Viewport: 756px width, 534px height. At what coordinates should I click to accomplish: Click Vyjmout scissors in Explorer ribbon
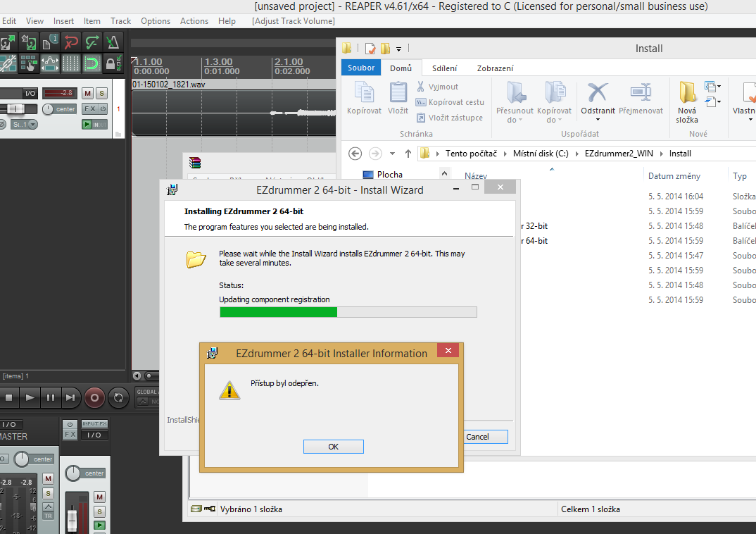coord(437,87)
